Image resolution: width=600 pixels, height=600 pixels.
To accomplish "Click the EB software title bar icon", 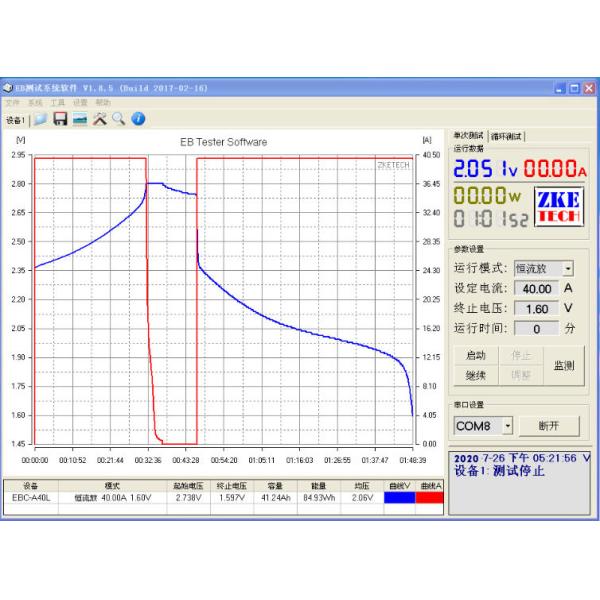I will pos(8,88).
